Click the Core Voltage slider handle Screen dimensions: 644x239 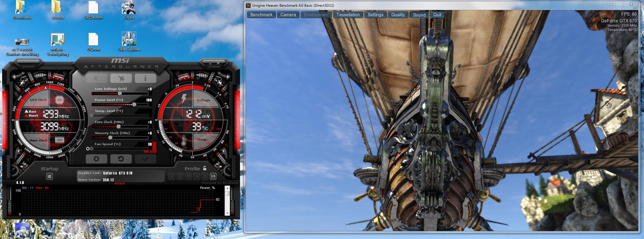point(120,93)
